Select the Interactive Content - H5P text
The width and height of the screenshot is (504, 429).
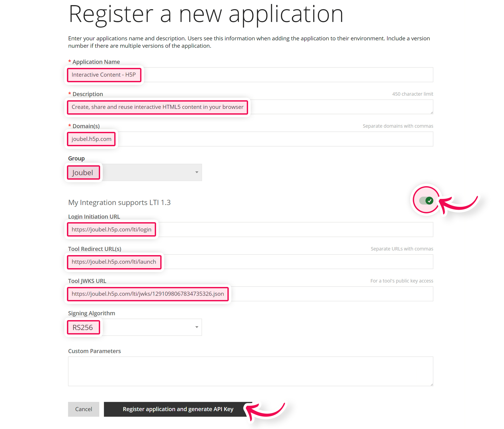coord(104,75)
